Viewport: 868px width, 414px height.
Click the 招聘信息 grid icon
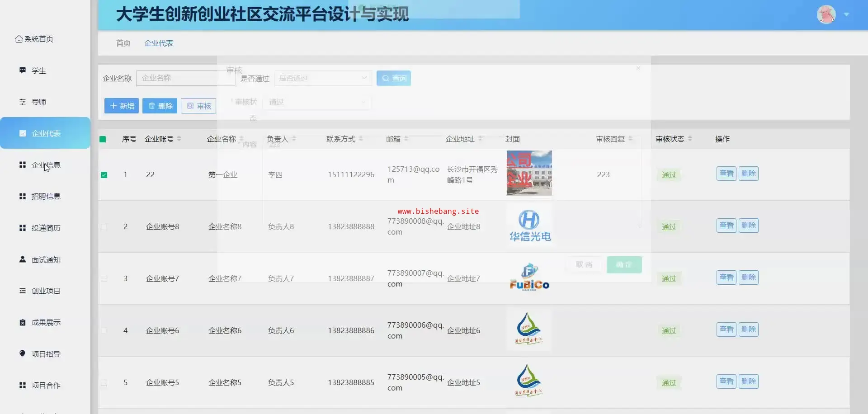[x=22, y=197]
